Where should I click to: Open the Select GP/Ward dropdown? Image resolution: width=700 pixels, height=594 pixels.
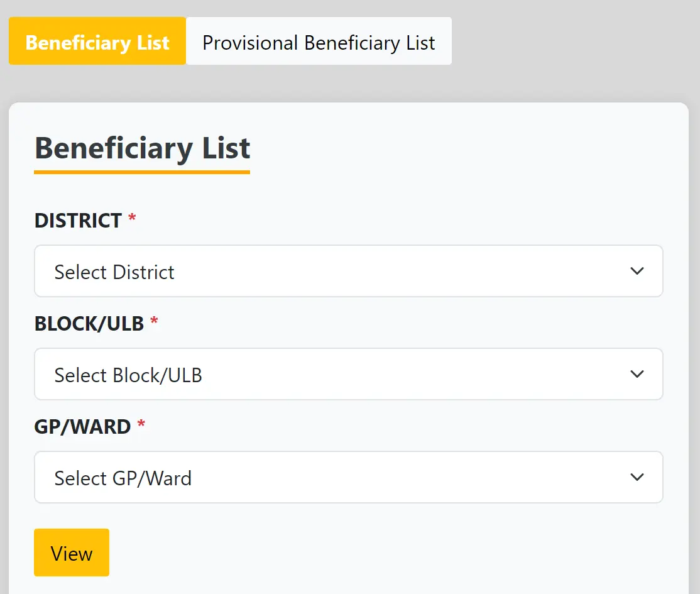(349, 477)
